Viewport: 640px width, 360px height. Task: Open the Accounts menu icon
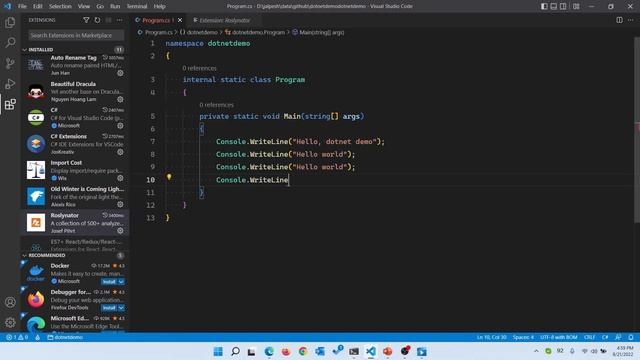10,302
